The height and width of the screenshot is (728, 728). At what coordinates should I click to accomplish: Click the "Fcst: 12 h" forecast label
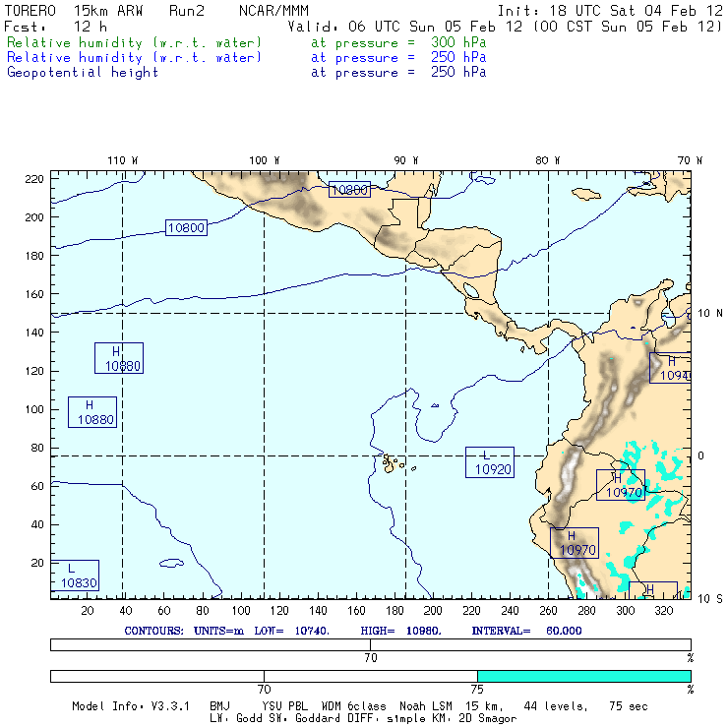pyautogui.click(x=55, y=27)
